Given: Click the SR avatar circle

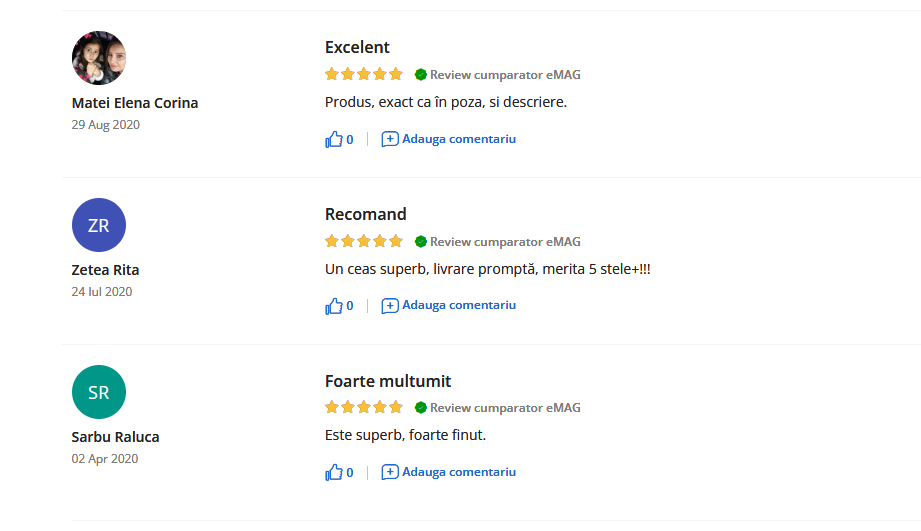Looking at the screenshot, I should [x=99, y=392].
